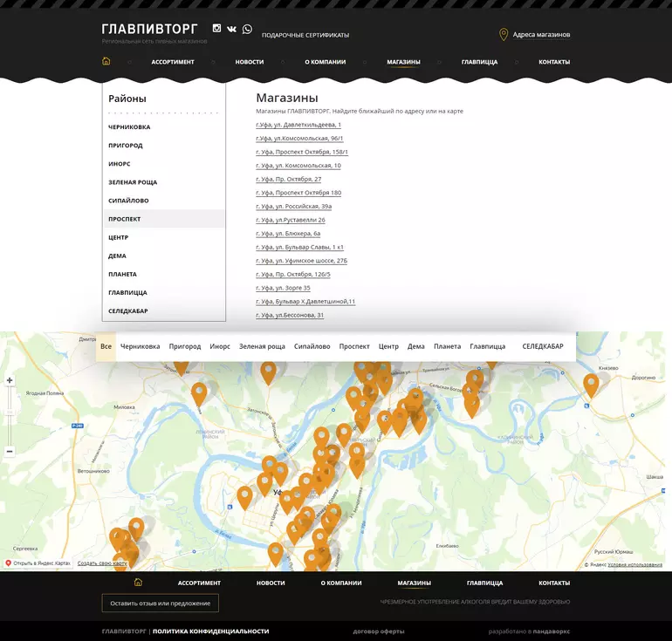Click Создать свою карту link
Screen dimensions: 672x641
tap(102, 563)
